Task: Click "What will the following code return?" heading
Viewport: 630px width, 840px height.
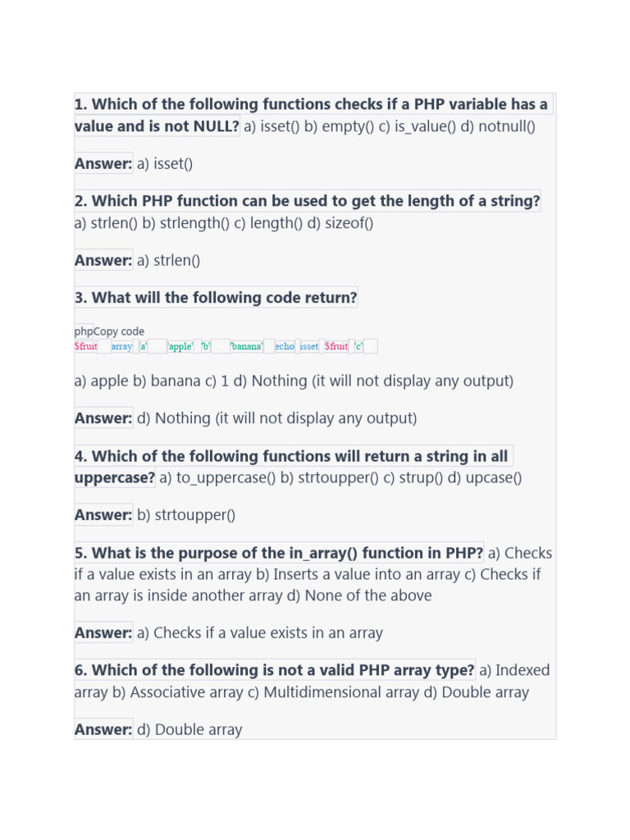Action: pos(216,298)
